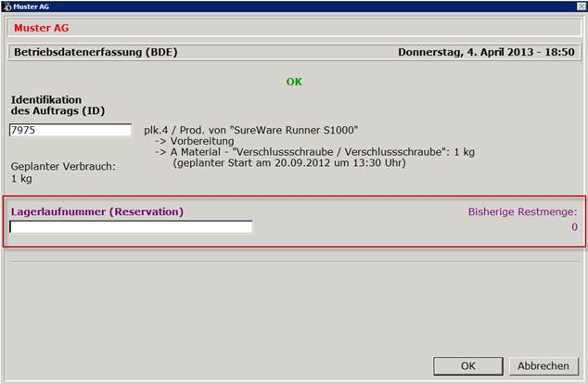Click the application icon in the title bar
Screen dimensions: 588x384
coord(6,6)
